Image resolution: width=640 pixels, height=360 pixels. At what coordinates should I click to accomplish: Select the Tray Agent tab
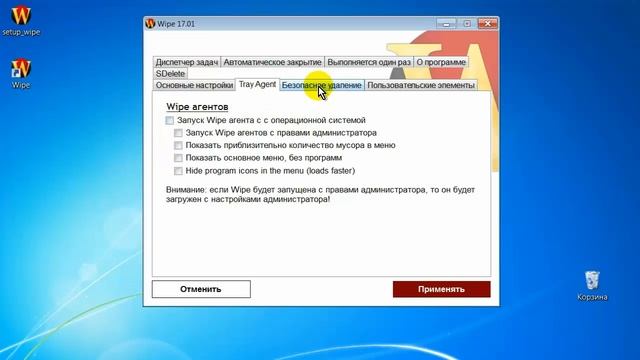click(257, 84)
